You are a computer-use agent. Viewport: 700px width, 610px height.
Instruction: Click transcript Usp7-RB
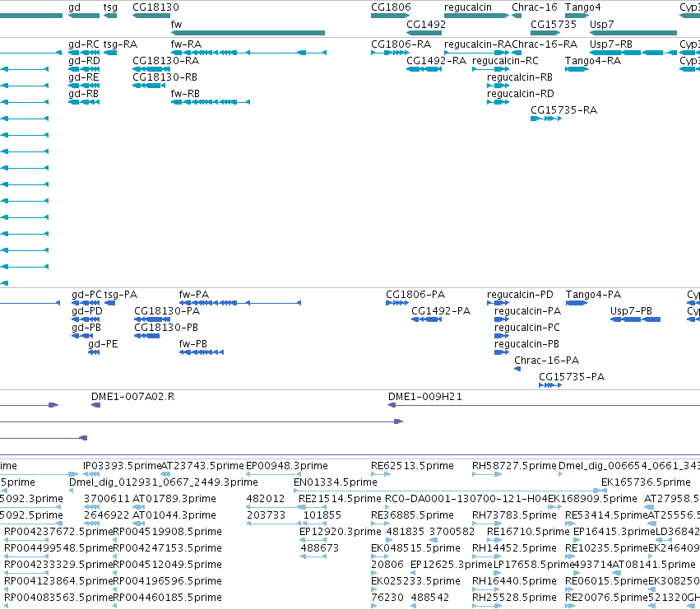coord(633,53)
